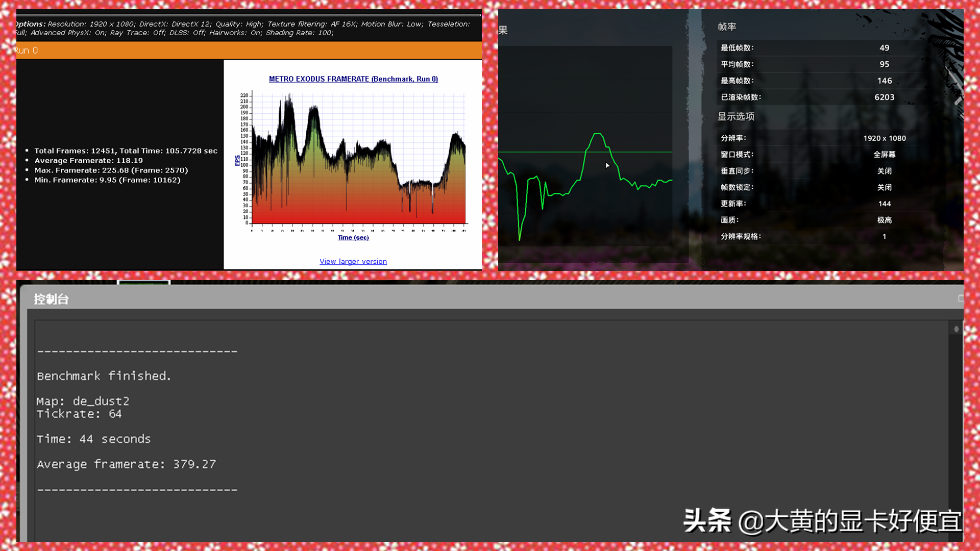
Task: Click the "Time (sec)" axis label link
Action: (353, 237)
